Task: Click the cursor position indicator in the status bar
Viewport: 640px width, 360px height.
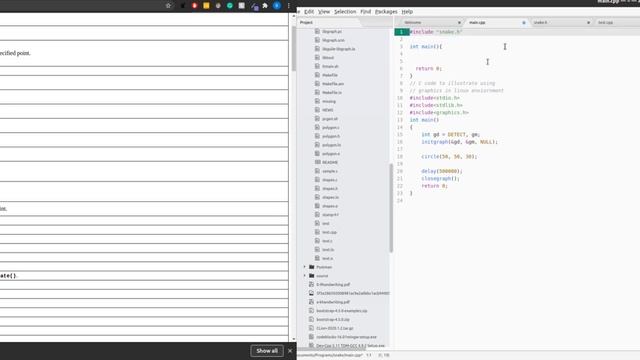Action: pos(369,355)
